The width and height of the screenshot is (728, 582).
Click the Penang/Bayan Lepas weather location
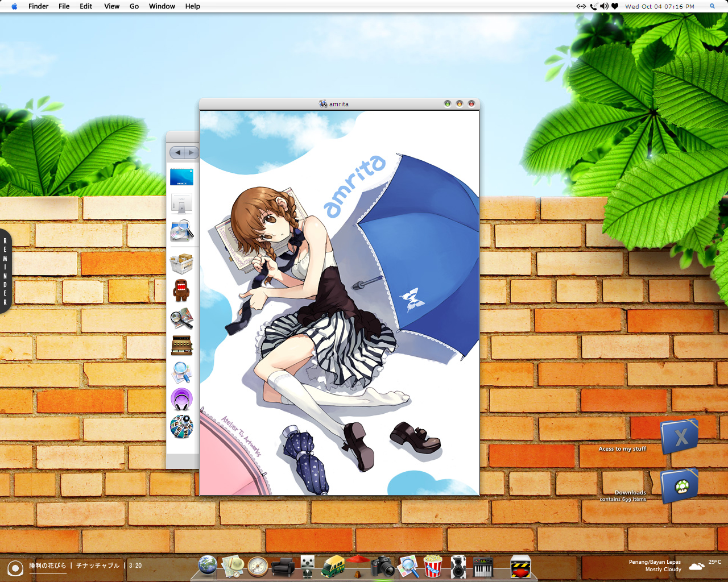tap(655, 562)
